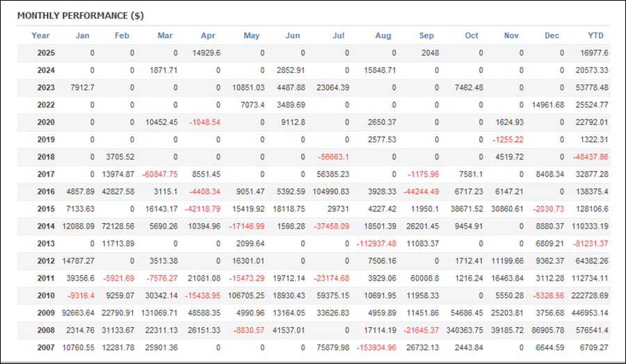626x364 pixels.
Task: Select the 576541.4 YTD total for 2008
Action: point(590,331)
